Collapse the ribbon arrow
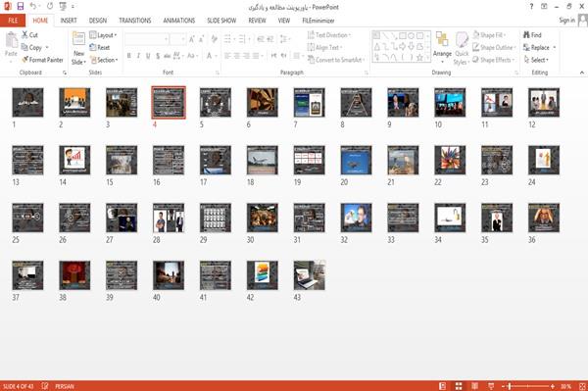Screen dimensions: 588x391 point(582,73)
